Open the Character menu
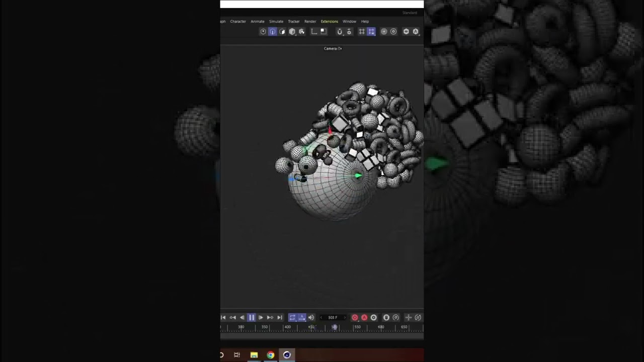644x362 pixels. pos(238,22)
